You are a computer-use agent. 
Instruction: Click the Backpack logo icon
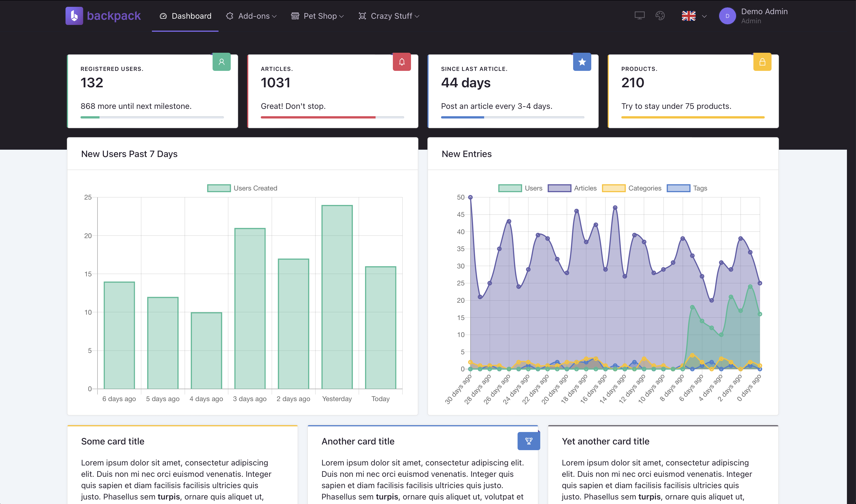74,16
